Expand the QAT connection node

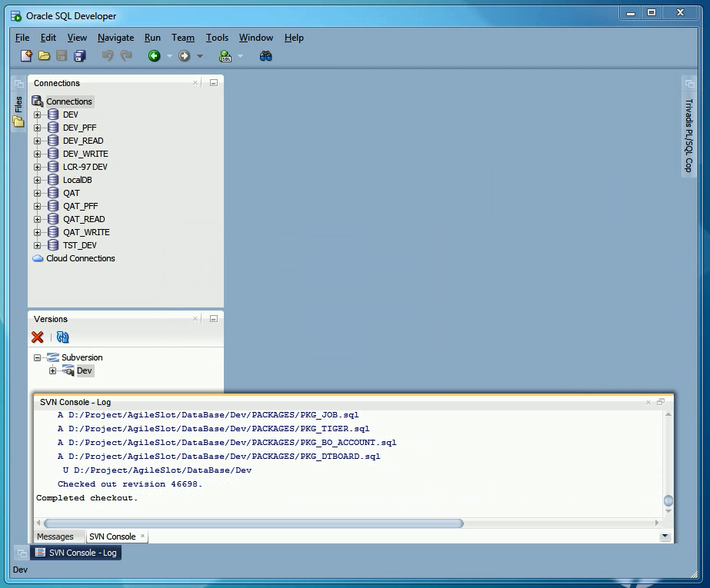click(37, 193)
